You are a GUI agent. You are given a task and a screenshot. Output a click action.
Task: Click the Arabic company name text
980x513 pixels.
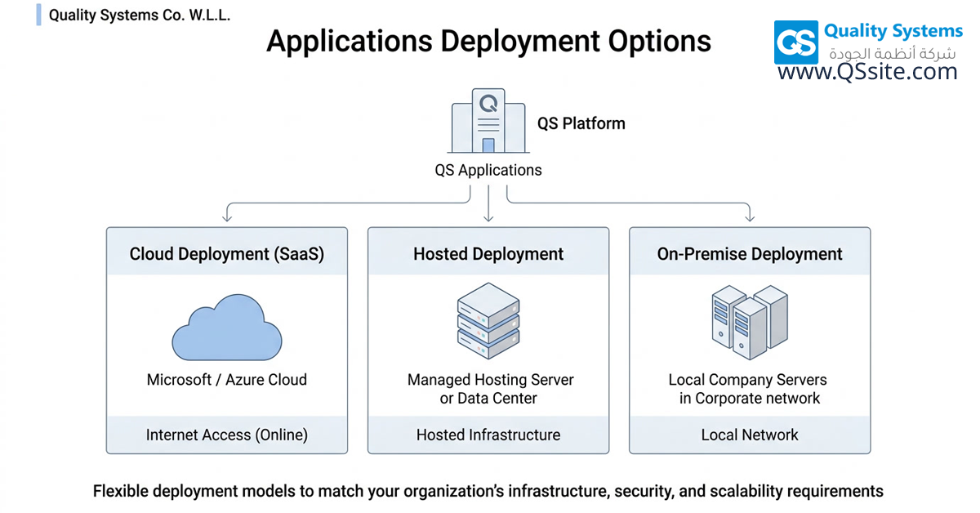[892, 53]
